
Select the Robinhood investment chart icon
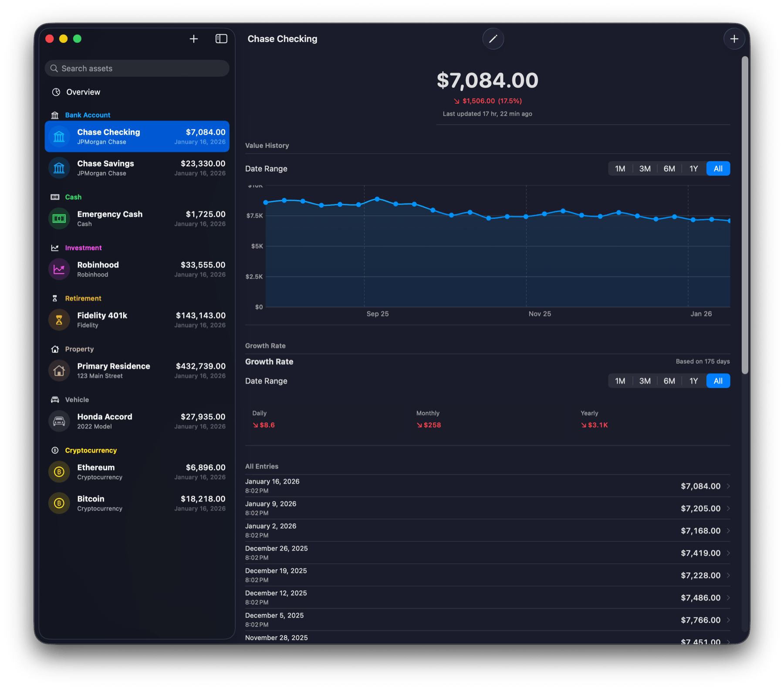(x=59, y=269)
